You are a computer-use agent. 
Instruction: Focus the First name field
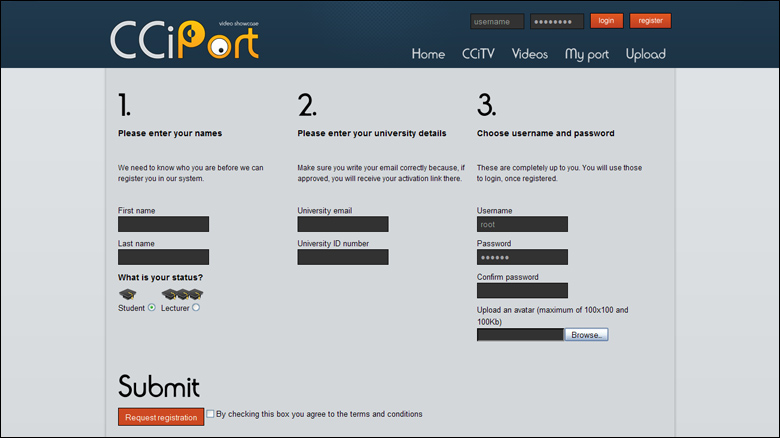click(163, 224)
